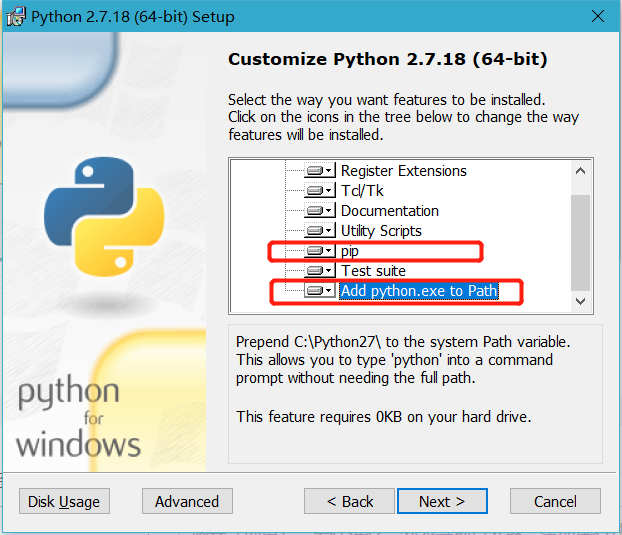The image size is (622, 535).
Task: Select Tcl/Tk tree row
Action: click(362, 191)
